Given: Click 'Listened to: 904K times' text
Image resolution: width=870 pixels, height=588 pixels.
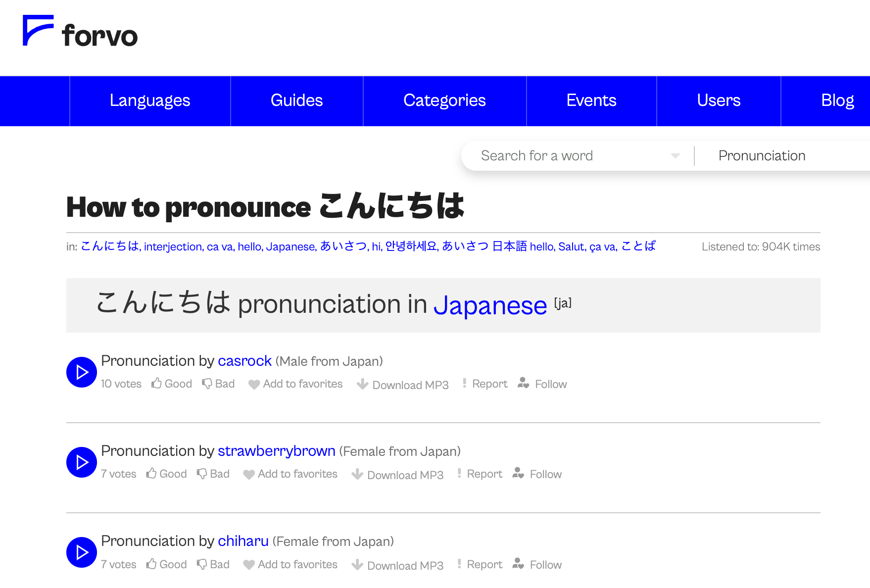Looking at the screenshot, I should pos(761,246).
